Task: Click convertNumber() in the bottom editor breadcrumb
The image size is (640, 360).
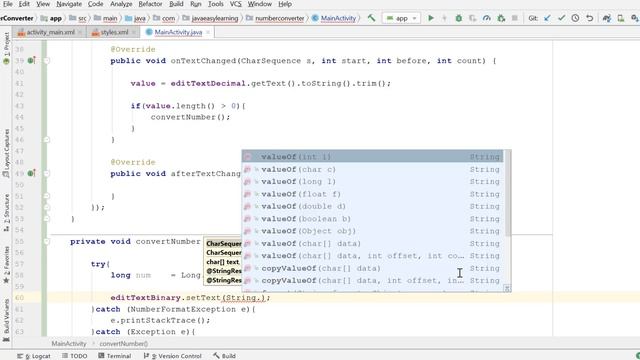Action: (124, 344)
